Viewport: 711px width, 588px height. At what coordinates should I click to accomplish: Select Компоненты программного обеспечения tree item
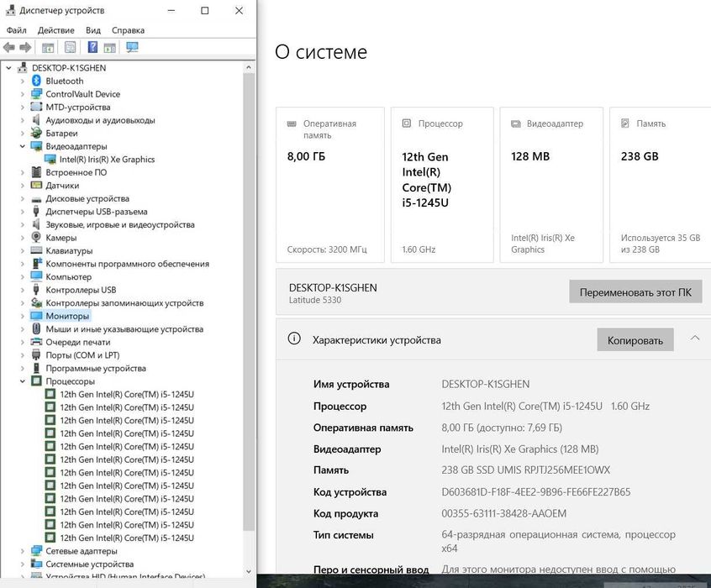click(x=128, y=264)
